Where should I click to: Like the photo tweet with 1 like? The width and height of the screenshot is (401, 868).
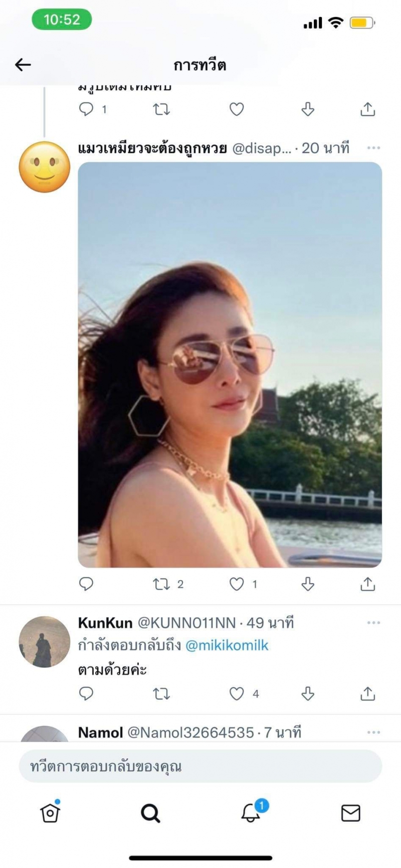tap(237, 584)
